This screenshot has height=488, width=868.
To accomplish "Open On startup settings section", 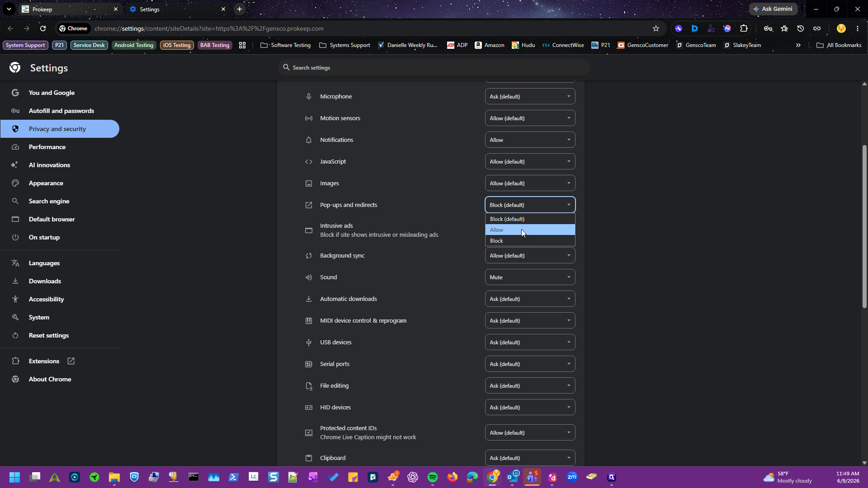I will click(60, 237).
